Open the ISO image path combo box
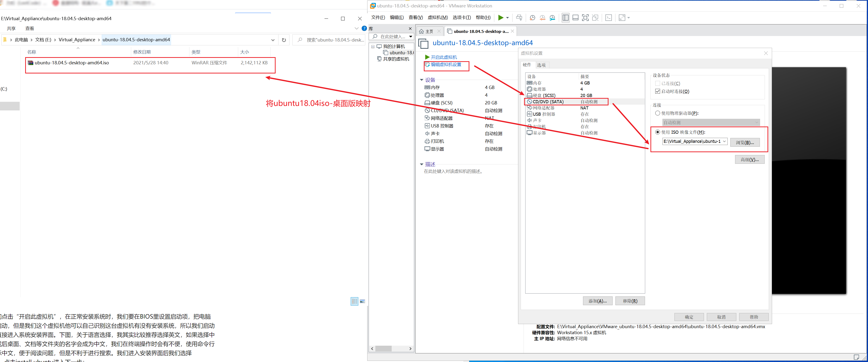 tap(695, 141)
